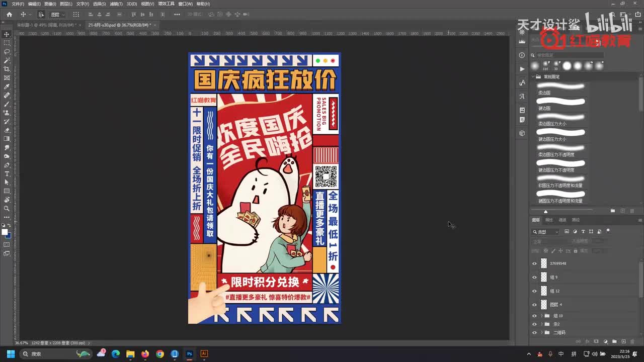Select the Magic Wand tool
The height and width of the screenshot is (362, 644).
(7, 60)
